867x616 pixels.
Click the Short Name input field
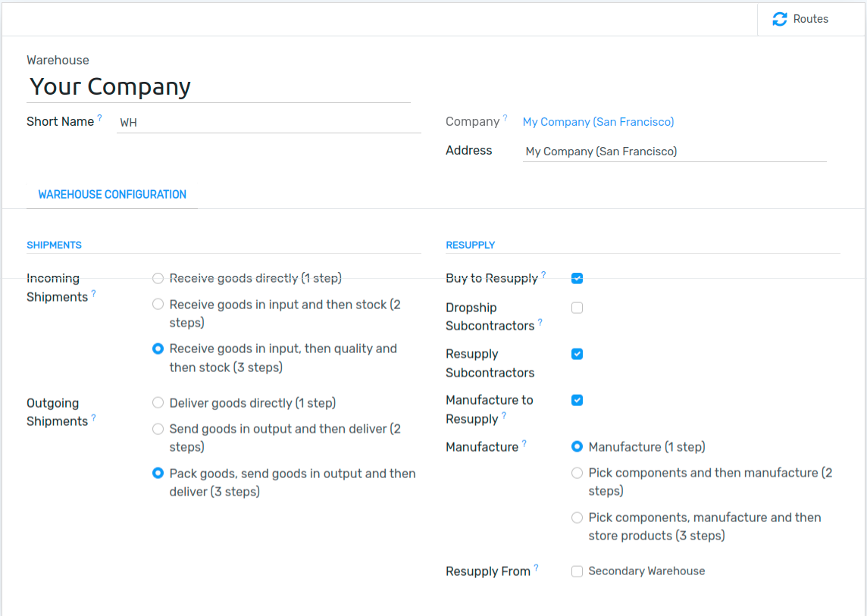tap(269, 122)
